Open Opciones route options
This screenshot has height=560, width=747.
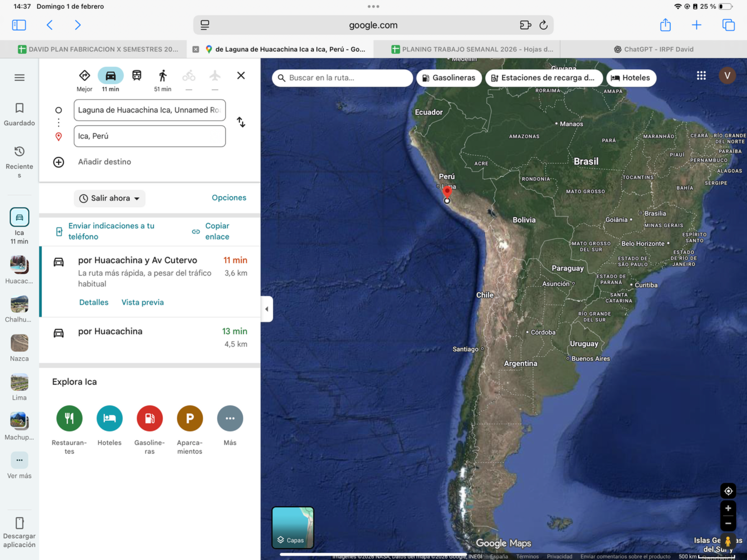point(229,198)
